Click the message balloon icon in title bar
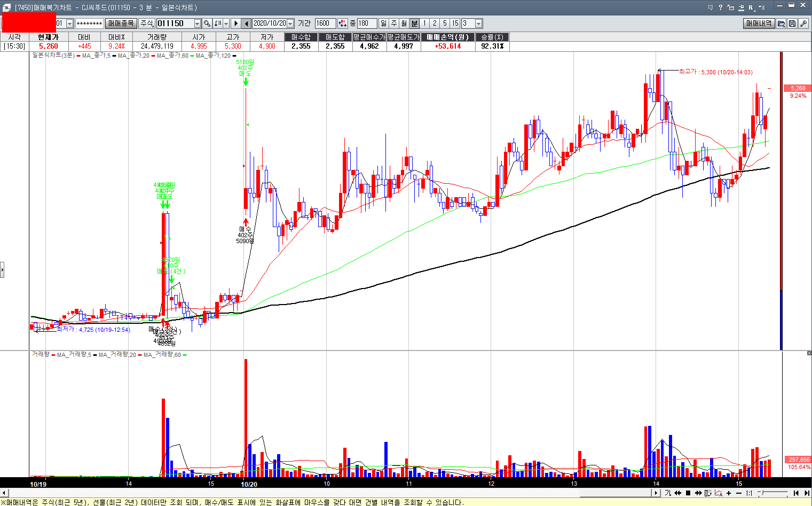This screenshot has width=812, height=506. 711,7
